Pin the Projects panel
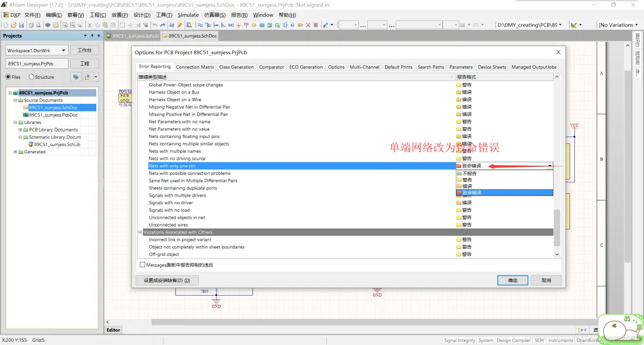 click(x=92, y=36)
